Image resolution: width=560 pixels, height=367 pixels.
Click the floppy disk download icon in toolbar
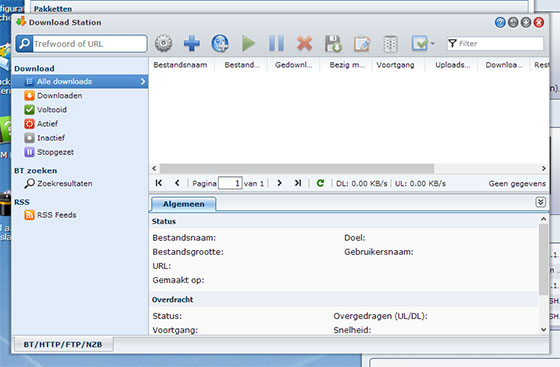(333, 44)
